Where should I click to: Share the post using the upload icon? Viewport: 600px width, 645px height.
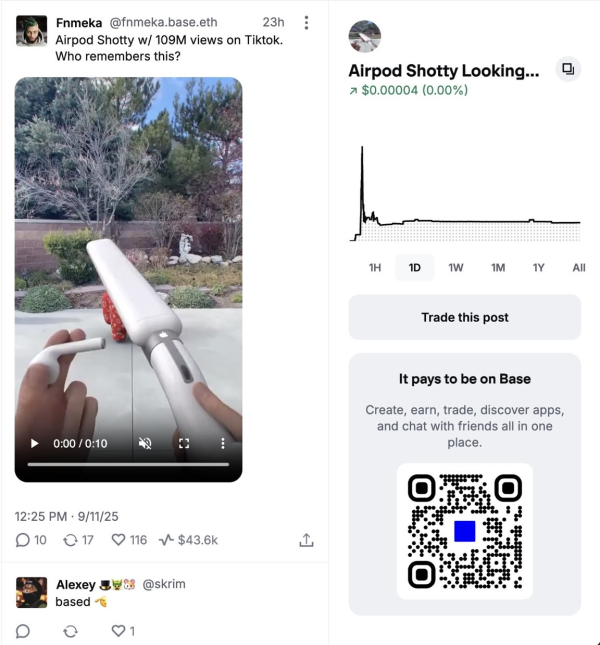pyautogui.click(x=306, y=540)
